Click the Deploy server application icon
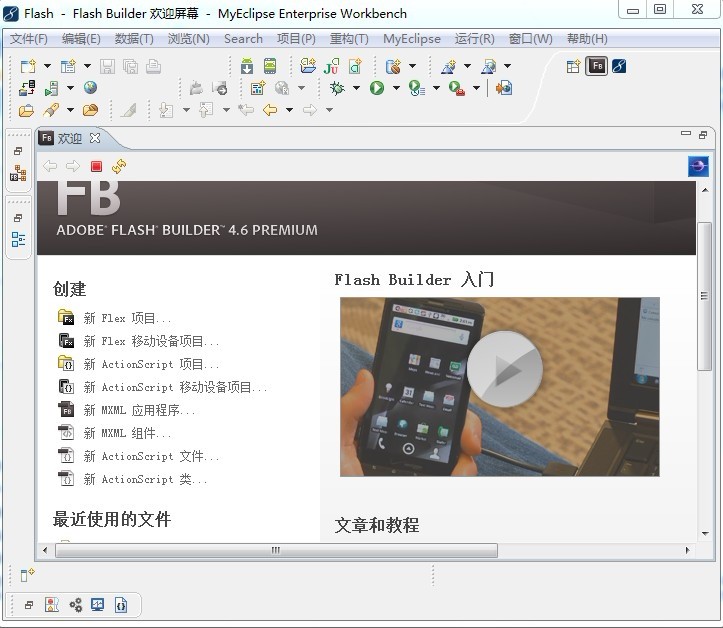 (x=27, y=88)
